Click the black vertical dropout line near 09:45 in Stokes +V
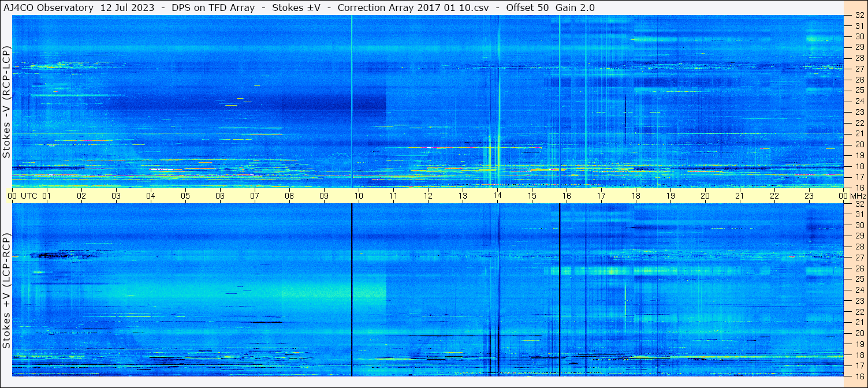Viewport: 868px width, 388px height. 351,290
